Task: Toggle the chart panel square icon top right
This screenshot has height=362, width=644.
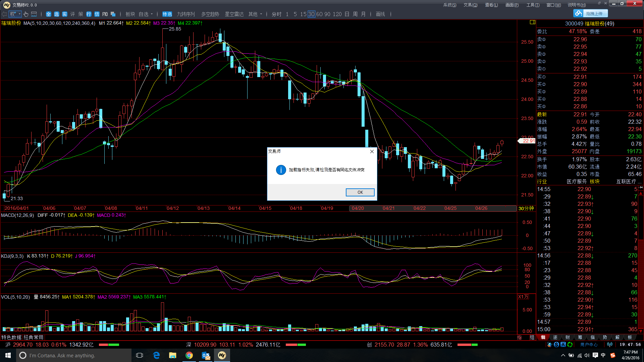Action: (x=532, y=22)
